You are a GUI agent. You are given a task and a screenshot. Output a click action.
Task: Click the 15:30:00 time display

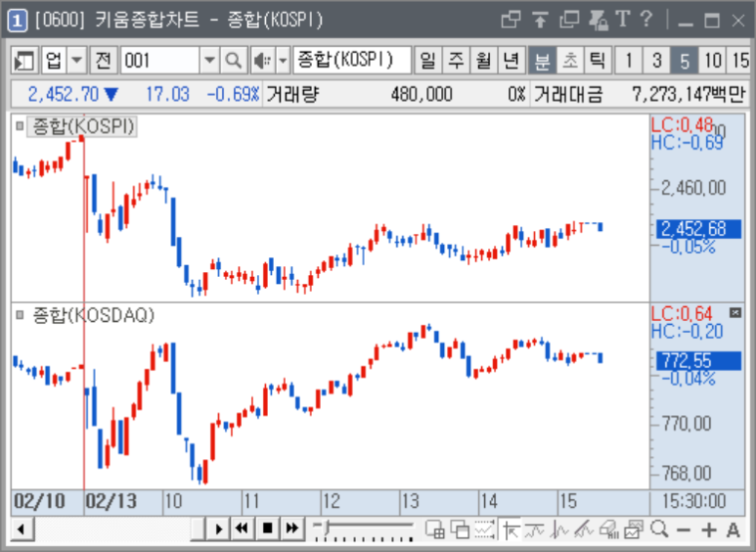click(693, 501)
